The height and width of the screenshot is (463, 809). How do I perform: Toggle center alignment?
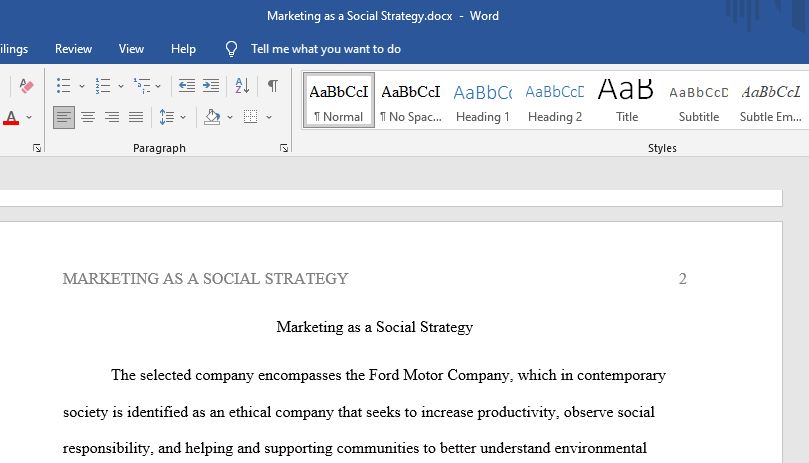click(x=88, y=117)
